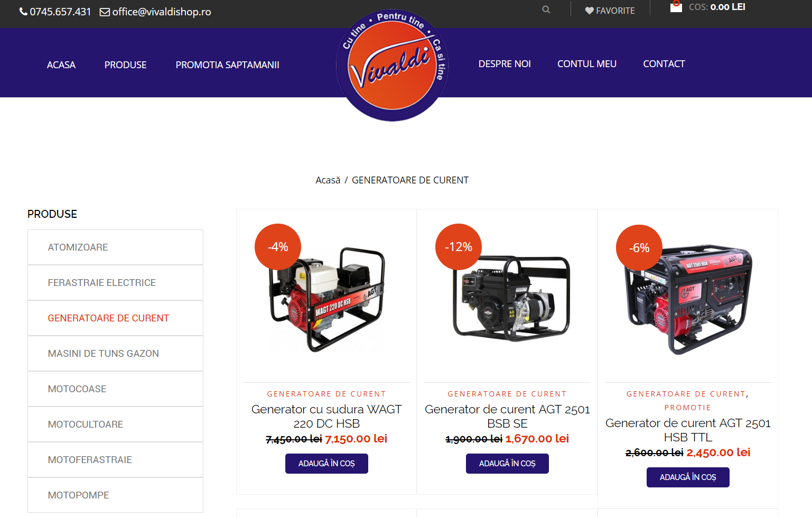Add AGT 2501 HSB TTL to cart
812x517 pixels.
coord(688,477)
